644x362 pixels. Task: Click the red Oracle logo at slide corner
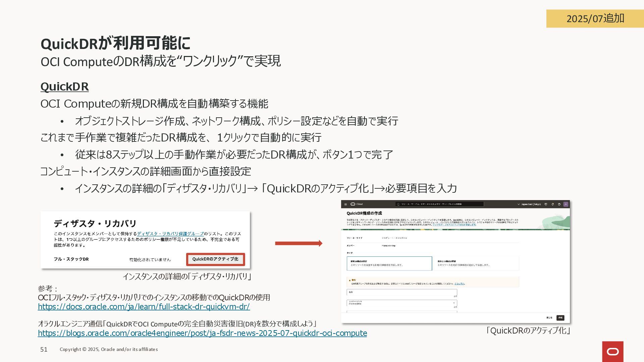[613, 352]
